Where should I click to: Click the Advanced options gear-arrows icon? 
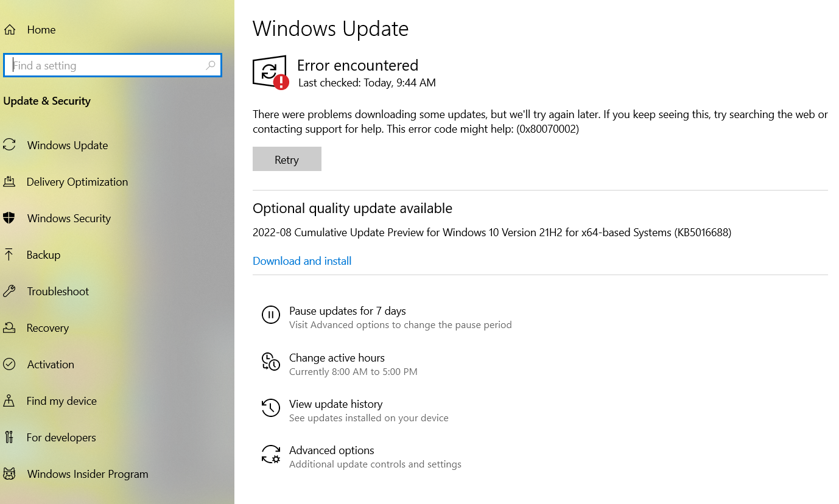271,454
